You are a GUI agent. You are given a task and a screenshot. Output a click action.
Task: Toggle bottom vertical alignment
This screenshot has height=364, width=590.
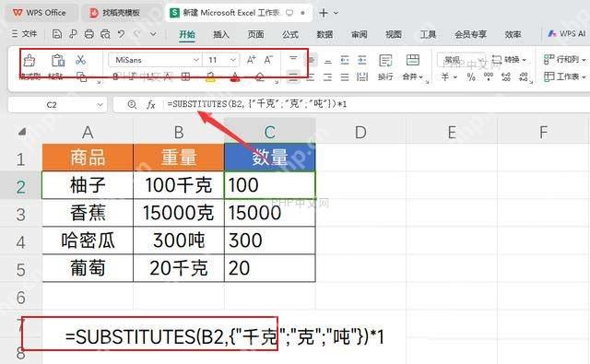(x=328, y=61)
